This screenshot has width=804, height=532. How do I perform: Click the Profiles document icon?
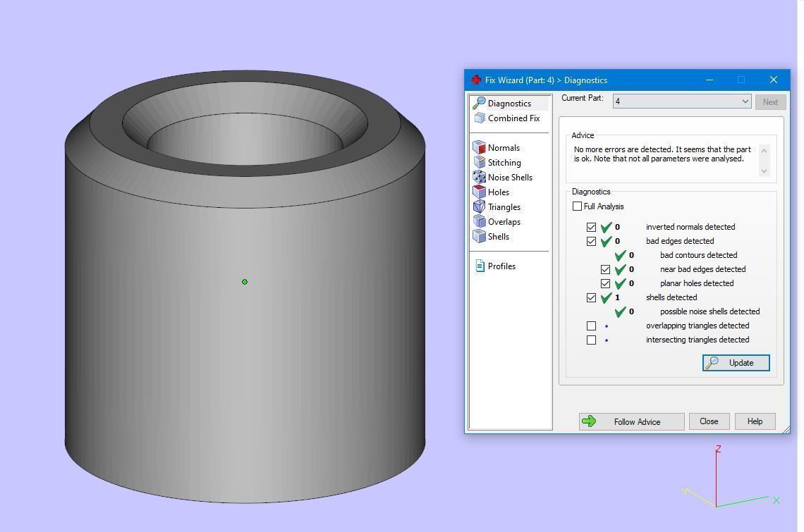coord(480,266)
